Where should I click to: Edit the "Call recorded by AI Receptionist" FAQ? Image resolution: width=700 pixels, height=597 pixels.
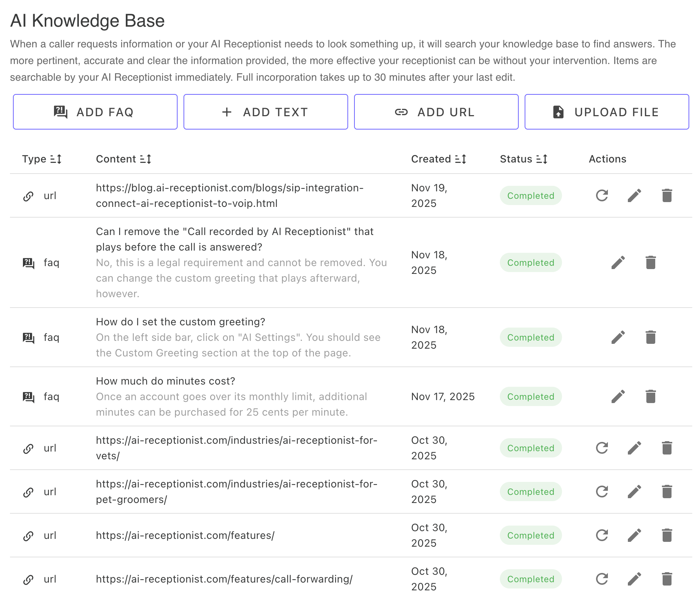point(618,262)
